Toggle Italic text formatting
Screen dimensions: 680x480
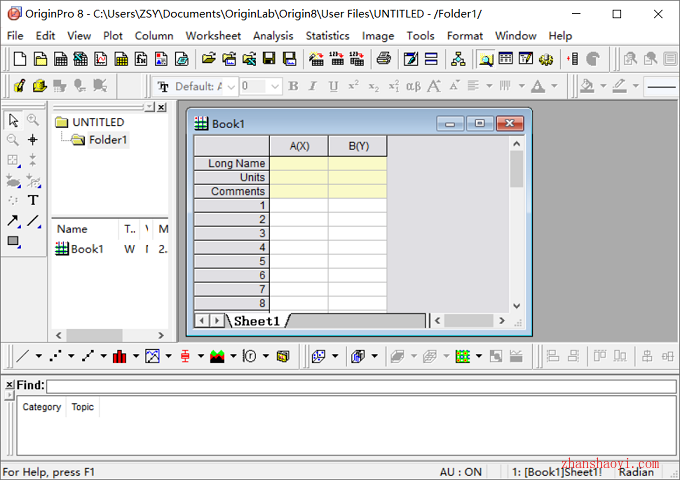313,86
